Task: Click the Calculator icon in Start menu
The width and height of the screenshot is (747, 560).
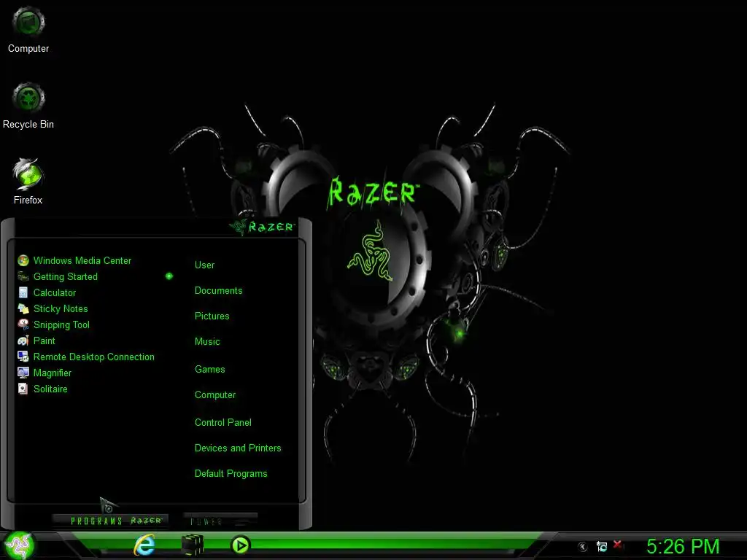Action: click(23, 292)
